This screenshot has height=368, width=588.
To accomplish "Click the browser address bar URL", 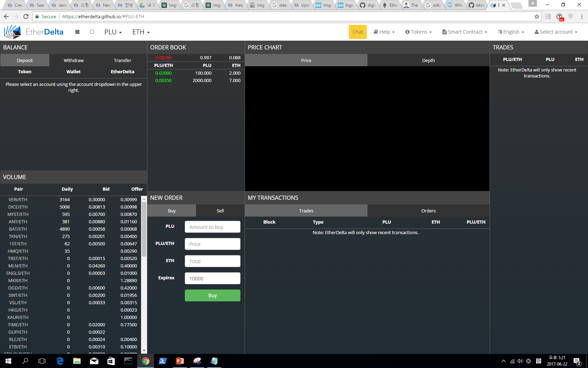I will [103, 16].
